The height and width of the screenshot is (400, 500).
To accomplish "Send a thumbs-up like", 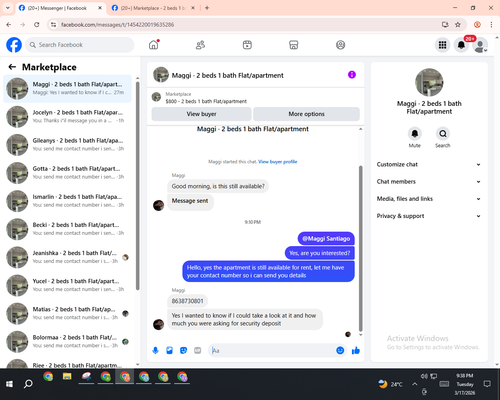I will click(356, 350).
